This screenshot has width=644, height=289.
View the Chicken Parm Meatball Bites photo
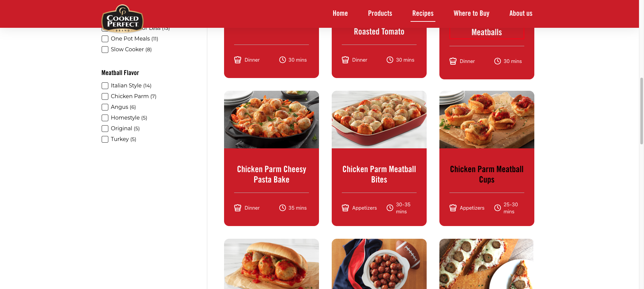point(379,120)
